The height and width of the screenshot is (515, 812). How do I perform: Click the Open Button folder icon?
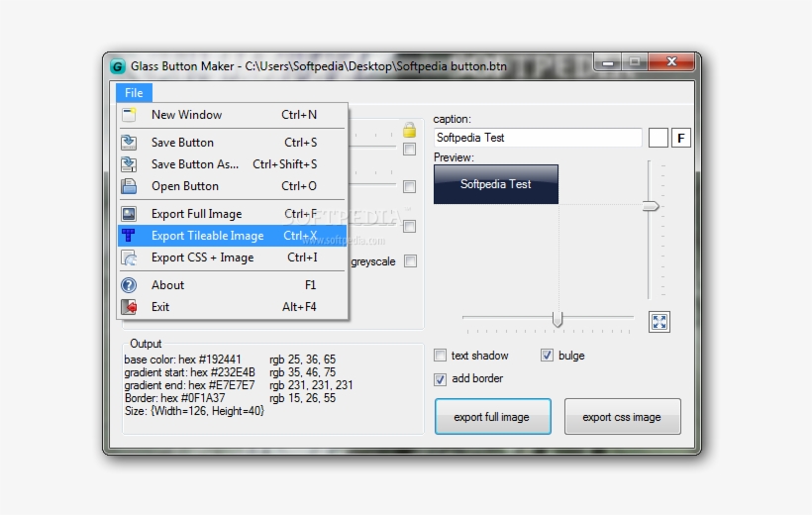pos(129,186)
